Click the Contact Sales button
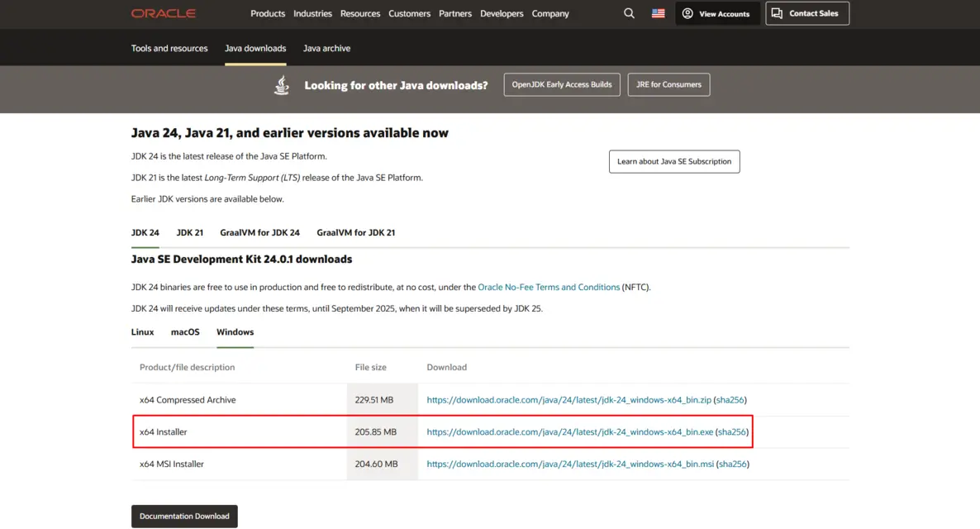The image size is (980, 529). (x=806, y=13)
